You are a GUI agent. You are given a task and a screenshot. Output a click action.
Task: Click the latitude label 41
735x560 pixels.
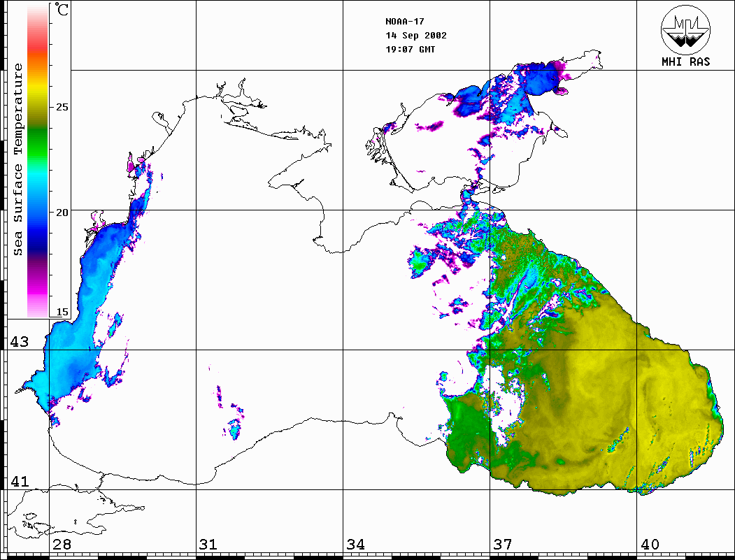coord(20,481)
